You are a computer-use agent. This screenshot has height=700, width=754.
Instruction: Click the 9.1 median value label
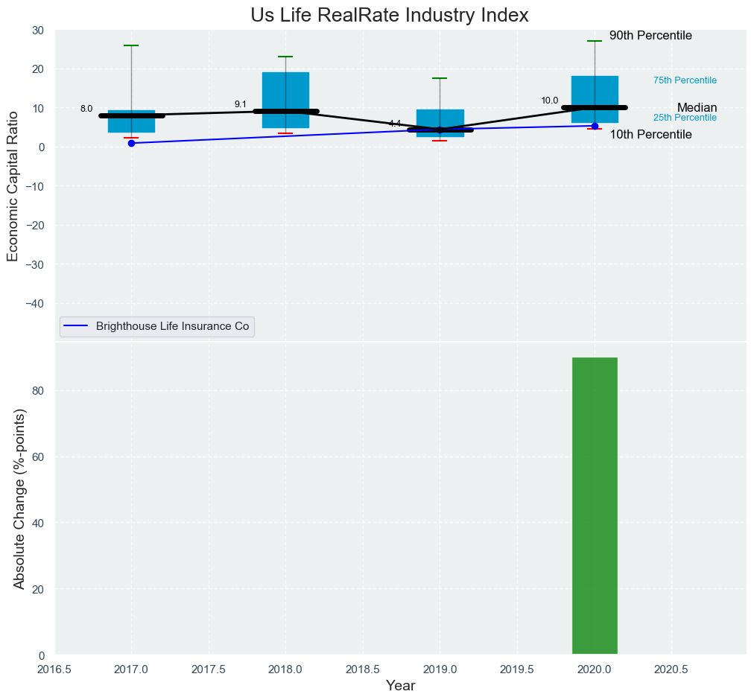pos(240,104)
